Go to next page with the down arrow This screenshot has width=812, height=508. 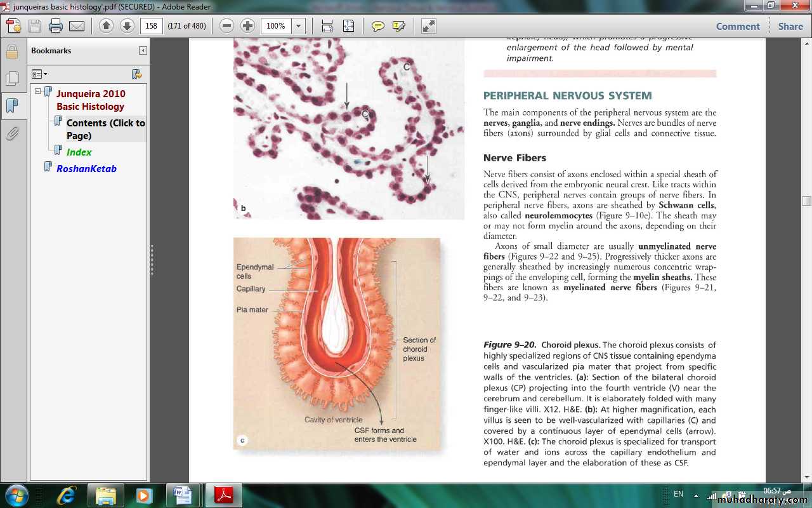(x=127, y=26)
